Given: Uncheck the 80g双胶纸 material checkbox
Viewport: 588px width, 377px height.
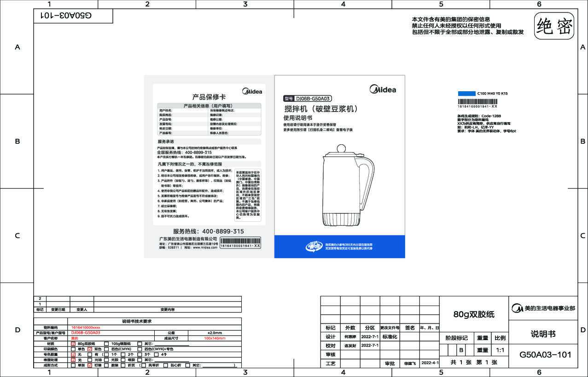Looking at the screenshot, I should point(73,344).
